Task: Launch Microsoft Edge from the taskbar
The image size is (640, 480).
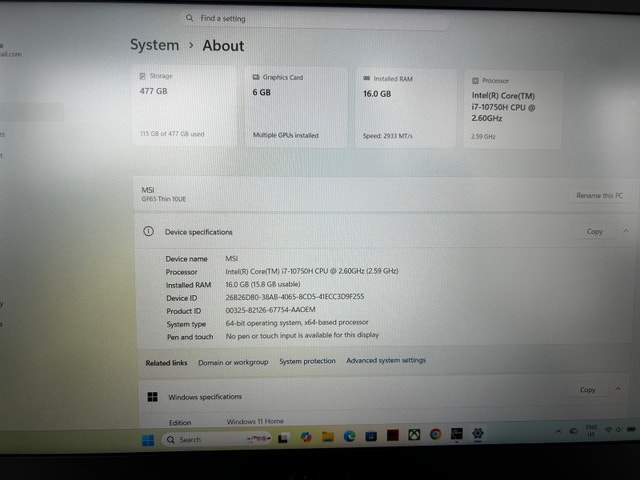Action: click(x=349, y=436)
